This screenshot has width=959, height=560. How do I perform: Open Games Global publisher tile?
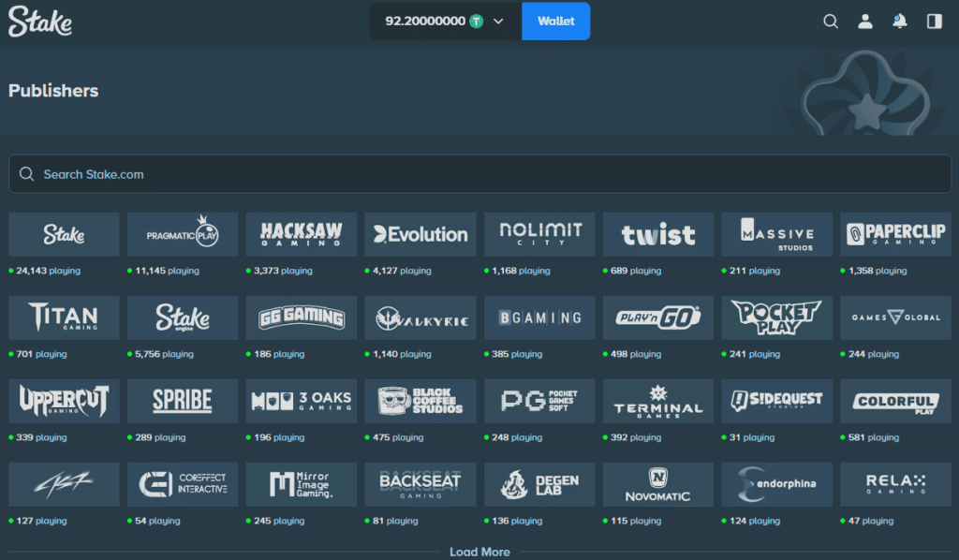tap(895, 317)
